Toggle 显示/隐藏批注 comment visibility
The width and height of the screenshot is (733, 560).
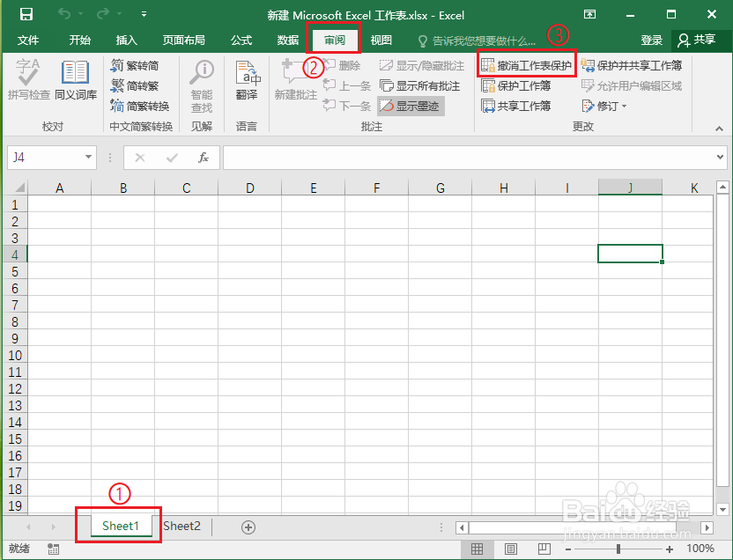420,64
